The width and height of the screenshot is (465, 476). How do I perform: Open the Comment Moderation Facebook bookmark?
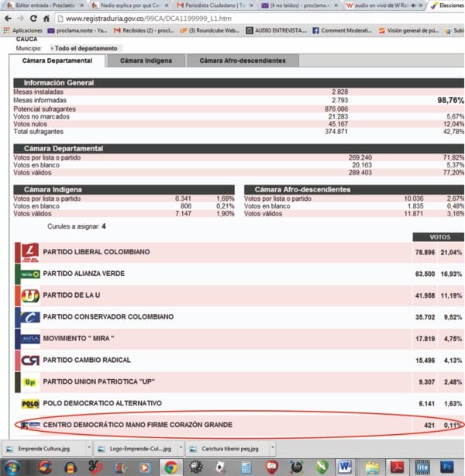tap(343, 30)
